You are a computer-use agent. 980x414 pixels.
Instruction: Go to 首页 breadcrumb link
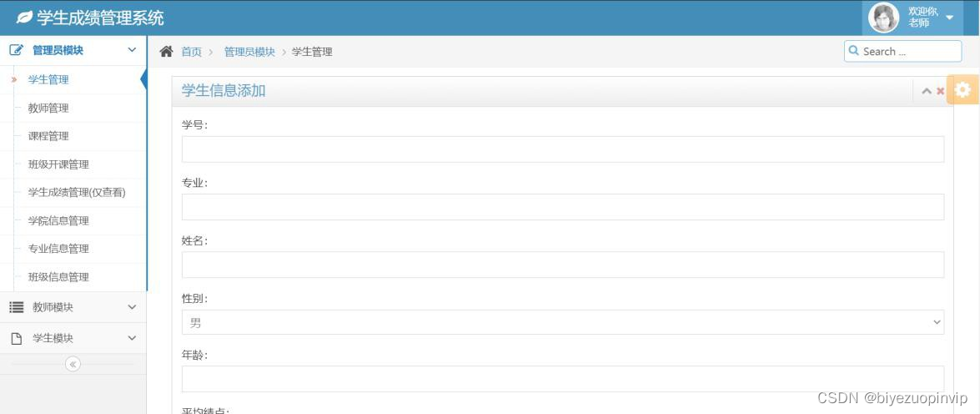pyautogui.click(x=191, y=52)
